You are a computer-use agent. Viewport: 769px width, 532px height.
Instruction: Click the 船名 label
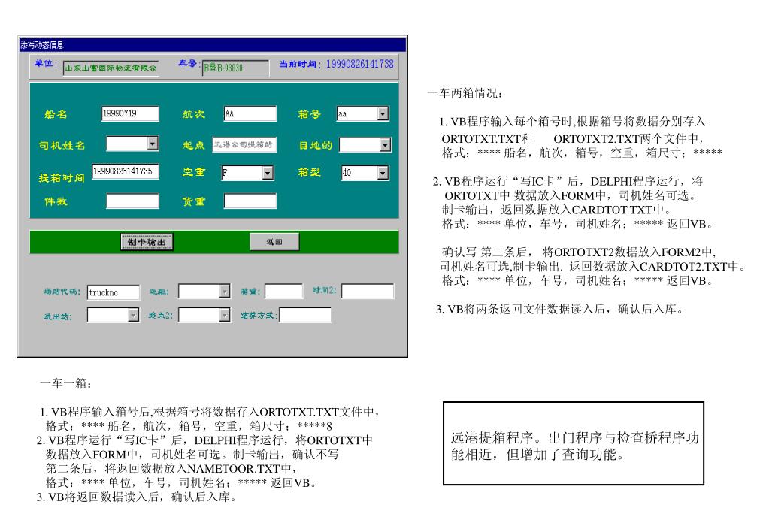pyautogui.click(x=56, y=114)
